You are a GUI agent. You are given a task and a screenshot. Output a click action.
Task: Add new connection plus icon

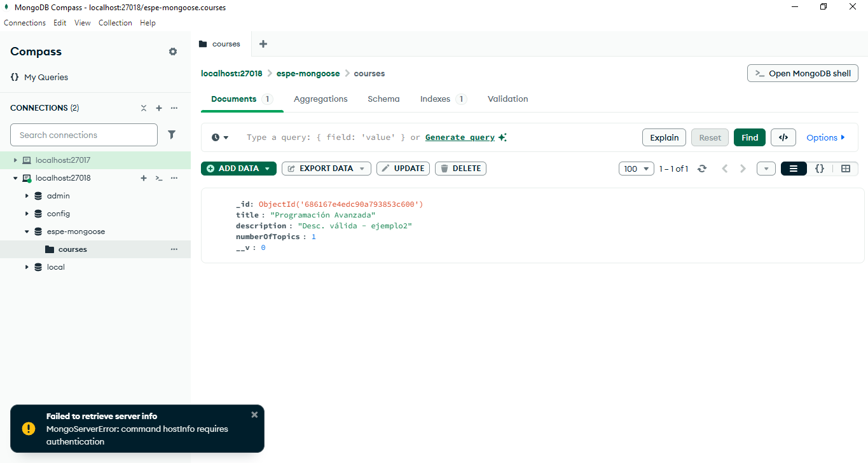pyautogui.click(x=159, y=108)
